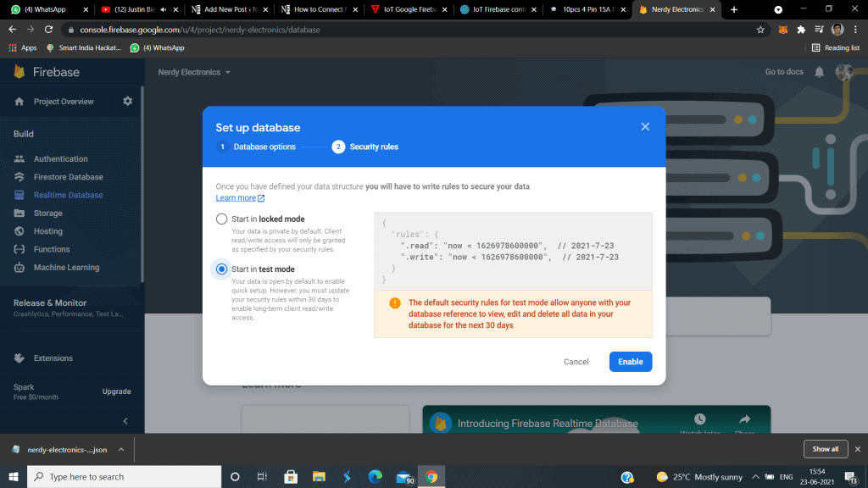
Task: Close the Set up database dialog with X
Action: tap(645, 127)
